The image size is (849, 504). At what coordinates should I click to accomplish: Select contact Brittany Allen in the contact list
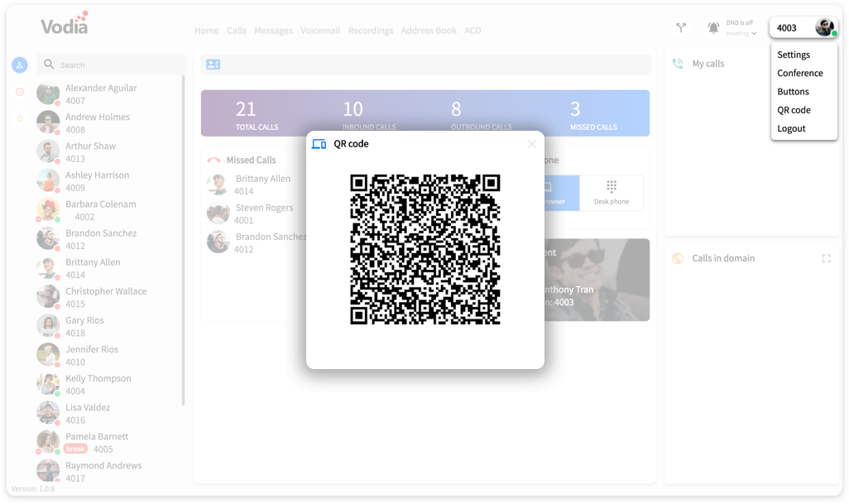[x=108, y=268]
